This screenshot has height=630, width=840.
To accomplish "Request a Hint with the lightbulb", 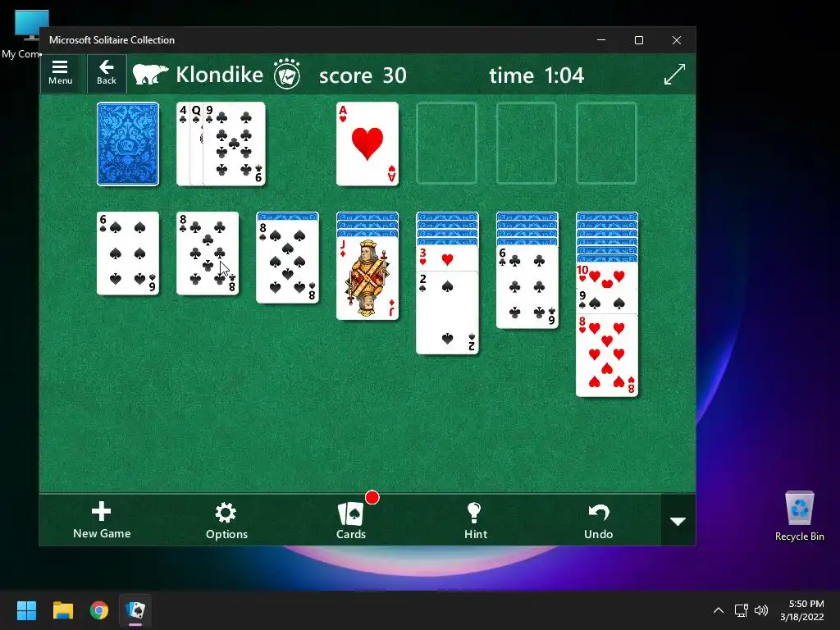I will point(475,520).
